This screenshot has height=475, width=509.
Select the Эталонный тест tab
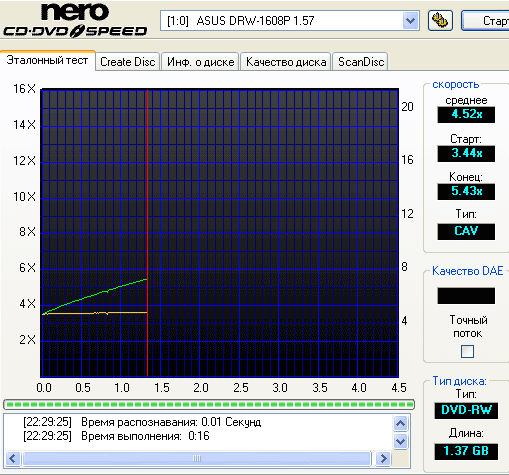pos(47,60)
